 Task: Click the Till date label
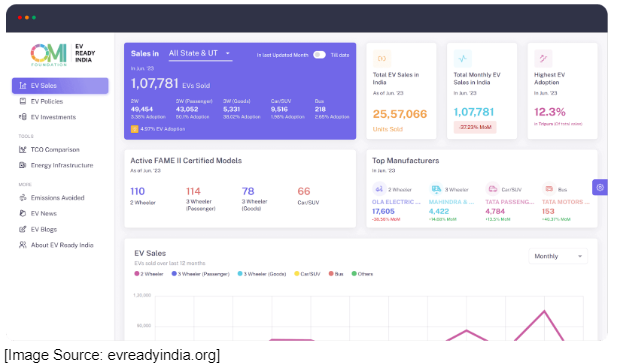click(x=340, y=55)
